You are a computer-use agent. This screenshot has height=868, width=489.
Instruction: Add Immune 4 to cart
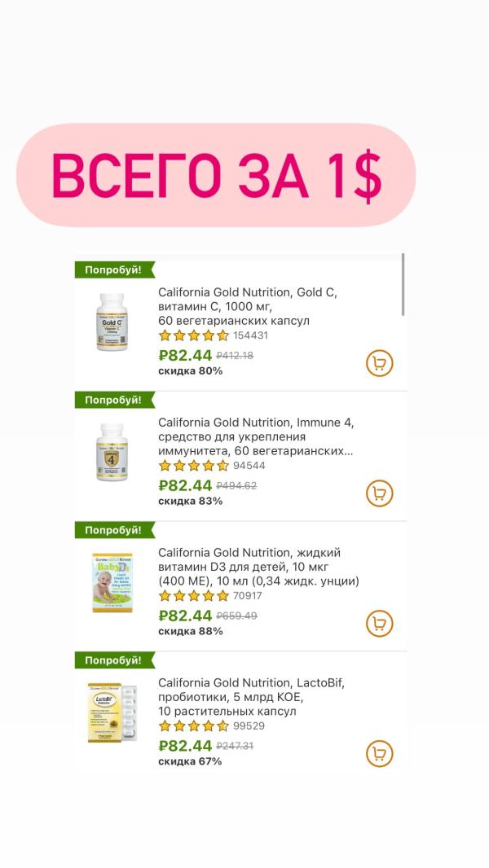pos(379,493)
